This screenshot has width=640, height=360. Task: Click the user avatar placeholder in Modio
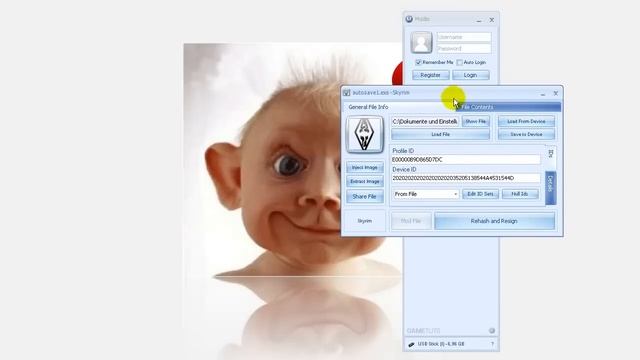421,42
